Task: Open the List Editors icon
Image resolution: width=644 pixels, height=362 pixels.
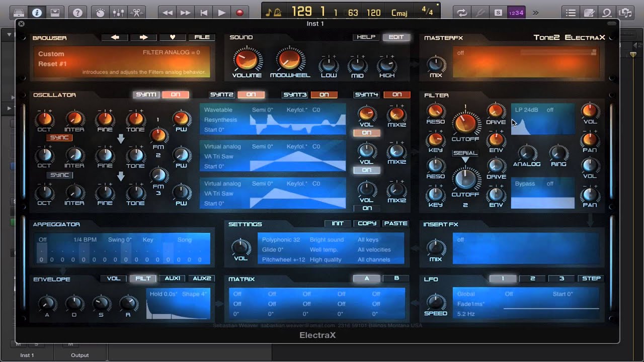Action: (571, 13)
